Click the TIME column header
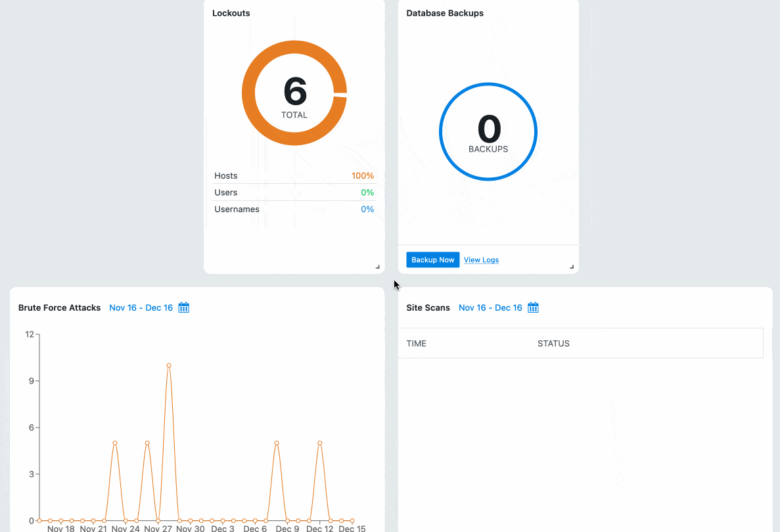780x532 pixels. click(417, 344)
